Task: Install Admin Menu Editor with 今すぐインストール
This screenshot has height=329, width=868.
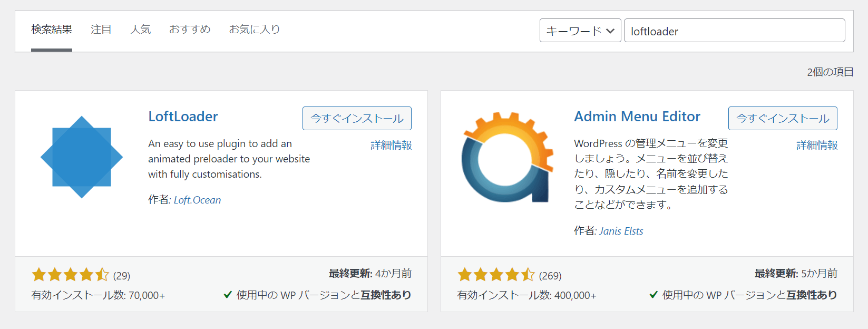Action: tap(783, 119)
